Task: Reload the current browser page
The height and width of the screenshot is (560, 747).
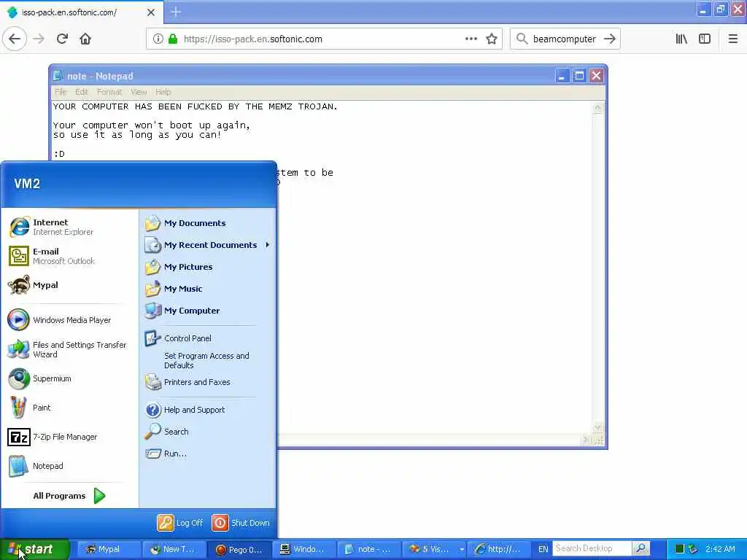Action: point(62,39)
